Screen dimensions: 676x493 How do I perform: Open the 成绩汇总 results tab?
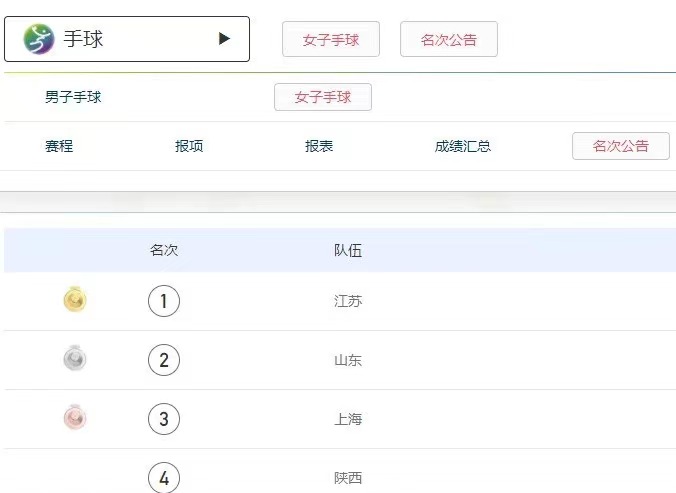click(463, 146)
